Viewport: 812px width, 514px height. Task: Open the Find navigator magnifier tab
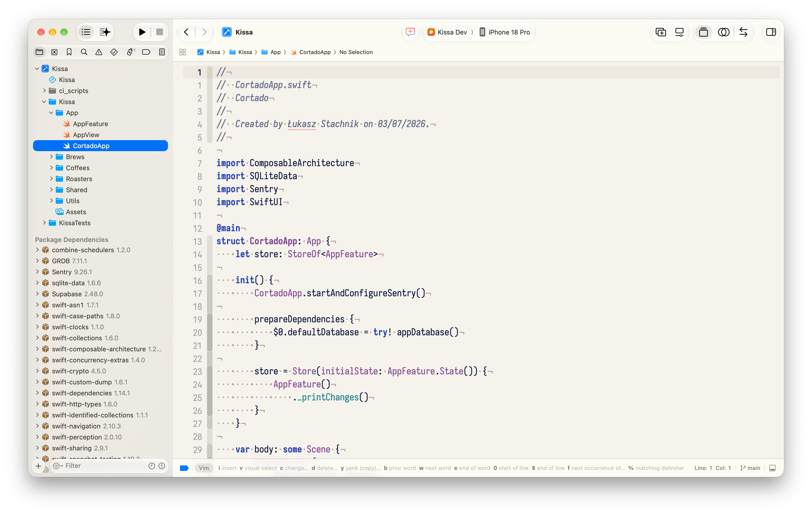pos(84,52)
